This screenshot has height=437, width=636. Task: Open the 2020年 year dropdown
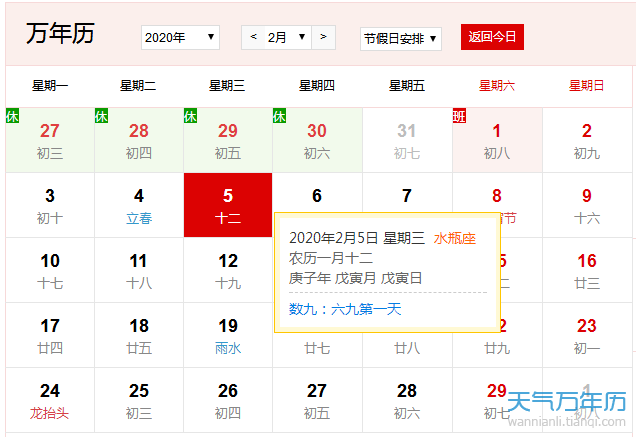[x=180, y=38]
